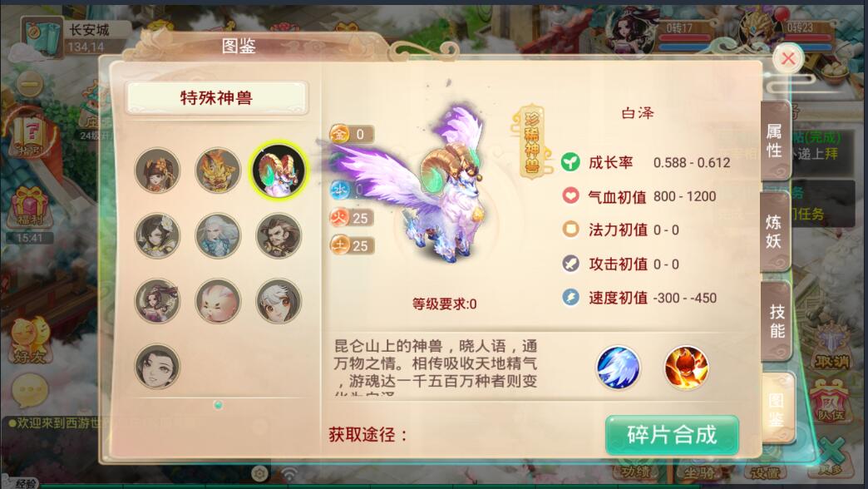Choose the pink round pig portrait
This screenshot has width=868, height=489.
coord(218,301)
